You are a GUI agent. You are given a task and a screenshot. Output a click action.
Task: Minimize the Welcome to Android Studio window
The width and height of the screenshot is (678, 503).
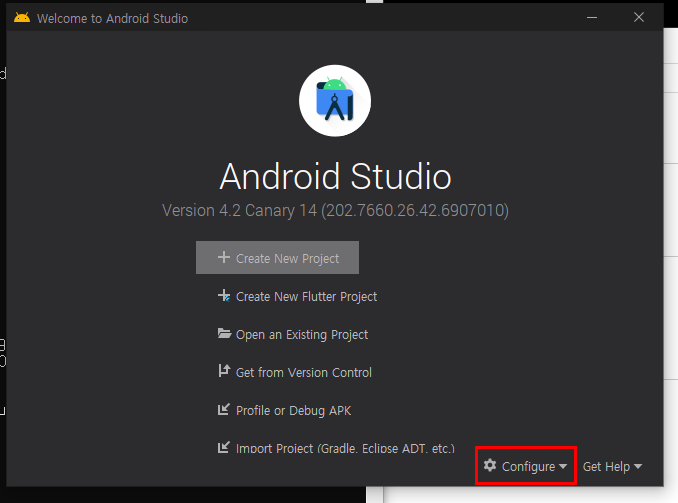click(592, 18)
